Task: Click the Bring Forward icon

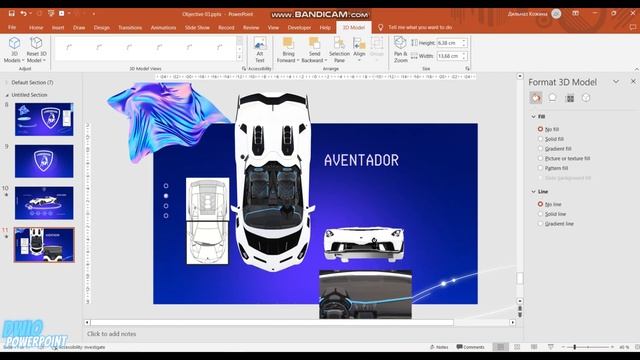Action: click(288, 43)
